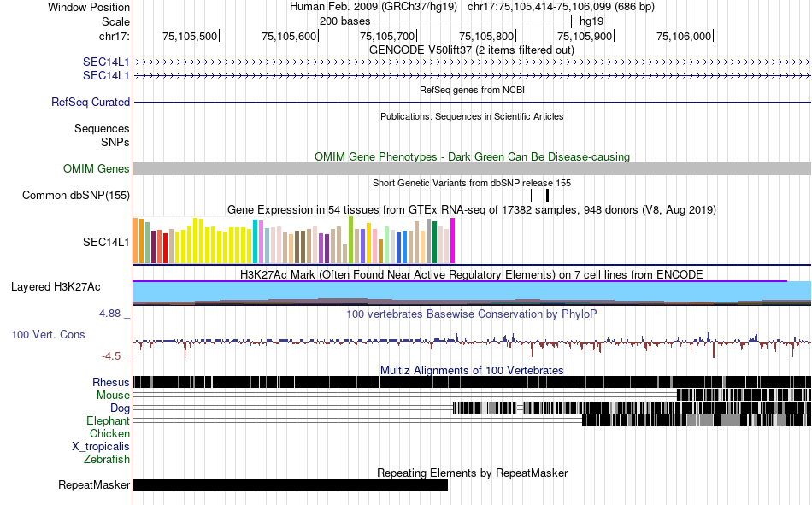Click the -4.5 lower scale value
The width and height of the screenshot is (812, 505).
111,356
